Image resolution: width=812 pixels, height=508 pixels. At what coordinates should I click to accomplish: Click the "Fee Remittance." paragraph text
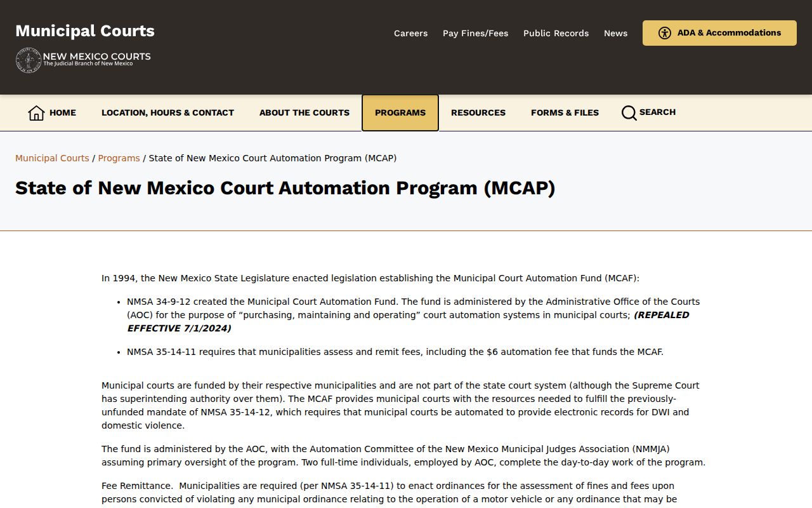[x=390, y=493]
